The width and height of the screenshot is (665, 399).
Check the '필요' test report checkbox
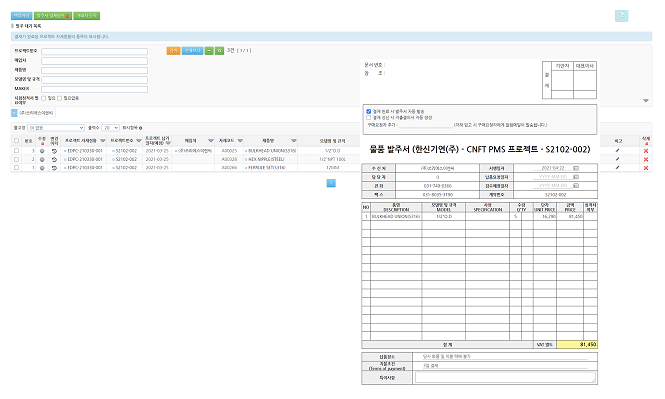44,98
